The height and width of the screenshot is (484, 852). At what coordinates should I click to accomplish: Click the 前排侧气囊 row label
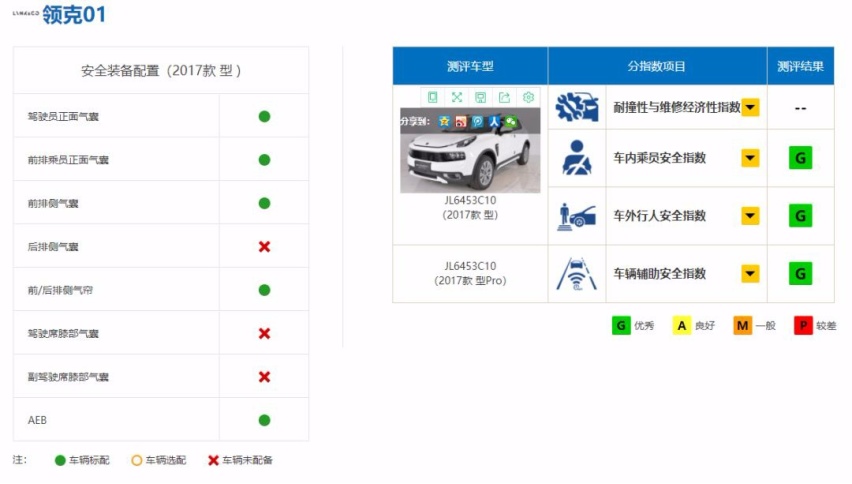(53, 203)
